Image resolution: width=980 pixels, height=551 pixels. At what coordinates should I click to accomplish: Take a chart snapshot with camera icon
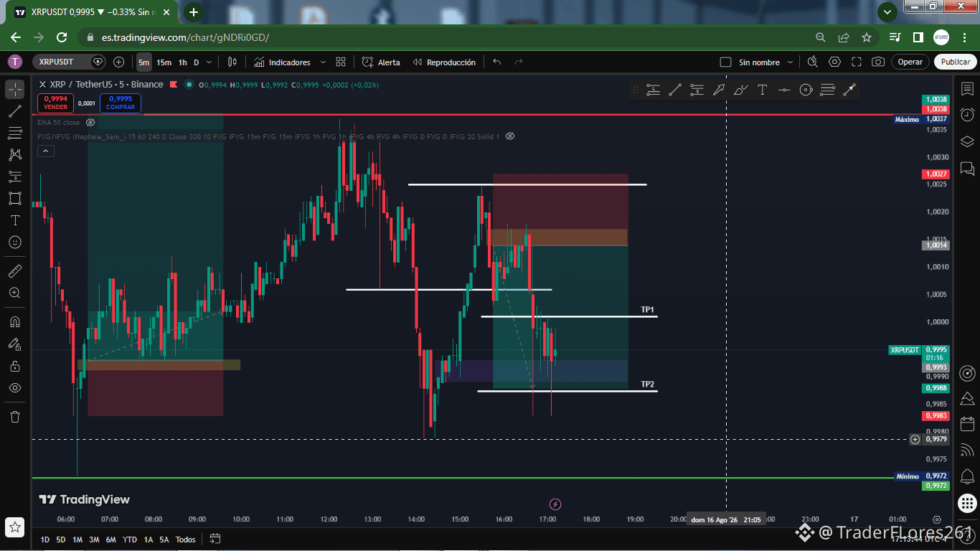point(878,62)
